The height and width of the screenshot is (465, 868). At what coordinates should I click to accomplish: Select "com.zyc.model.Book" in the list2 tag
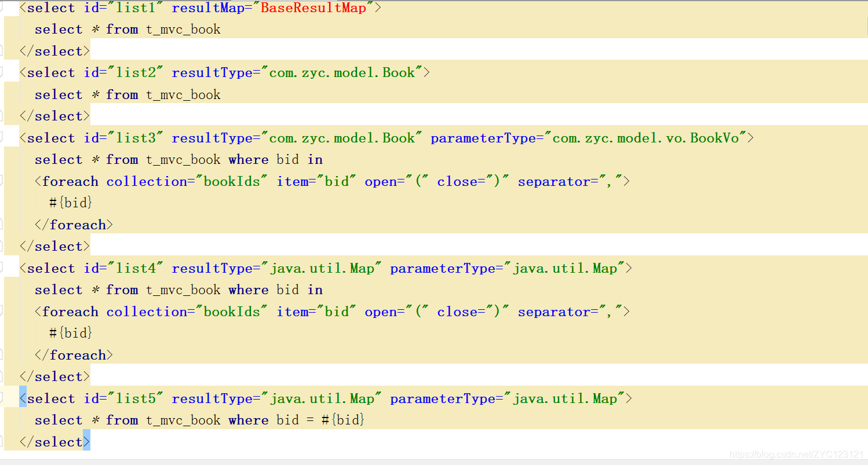(342, 73)
